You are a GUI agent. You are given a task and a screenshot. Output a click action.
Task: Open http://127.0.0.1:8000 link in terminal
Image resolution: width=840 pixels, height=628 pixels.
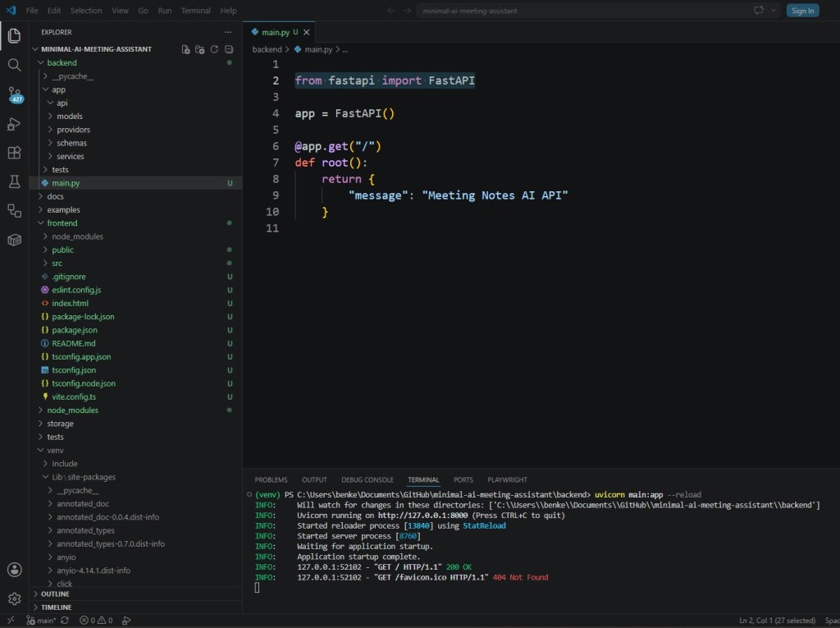point(422,516)
